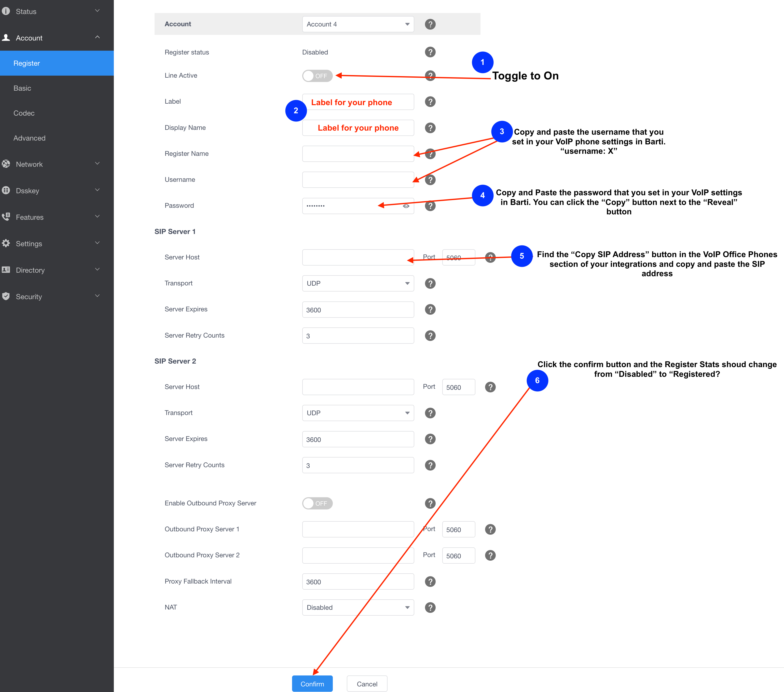Viewport: 784px width, 692px height.
Task: Open SIP Server 1 Transport UDP dropdown
Action: (358, 283)
